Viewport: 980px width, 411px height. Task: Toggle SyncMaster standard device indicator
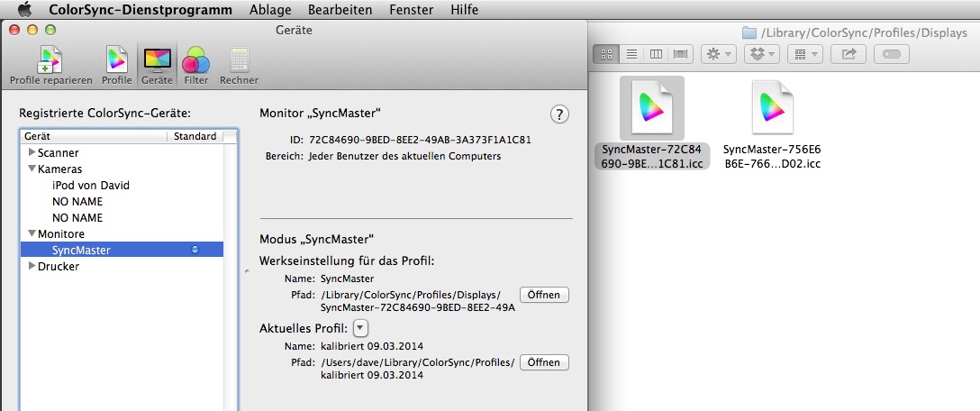[195, 250]
